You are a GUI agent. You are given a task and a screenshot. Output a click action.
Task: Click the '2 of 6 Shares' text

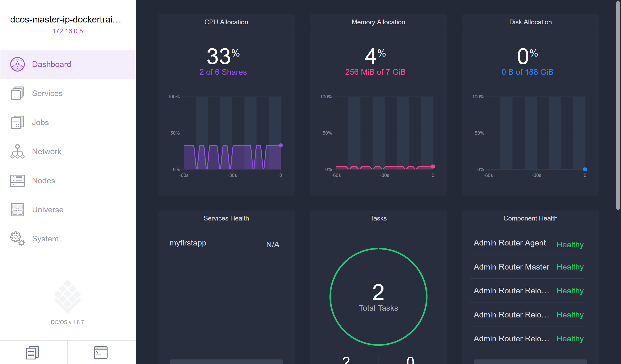pos(223,72)
